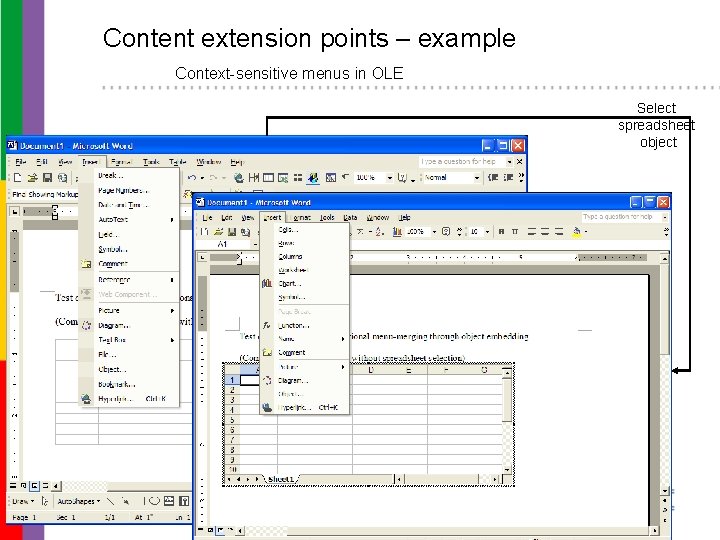Open AutoShapes dropdown in Drawing toolbar
Screen dimensions: 720x540
click(x=79, y=501)
